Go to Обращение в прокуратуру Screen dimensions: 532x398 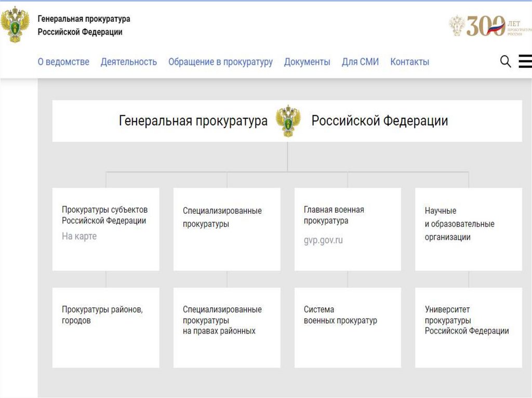[220, 62]
